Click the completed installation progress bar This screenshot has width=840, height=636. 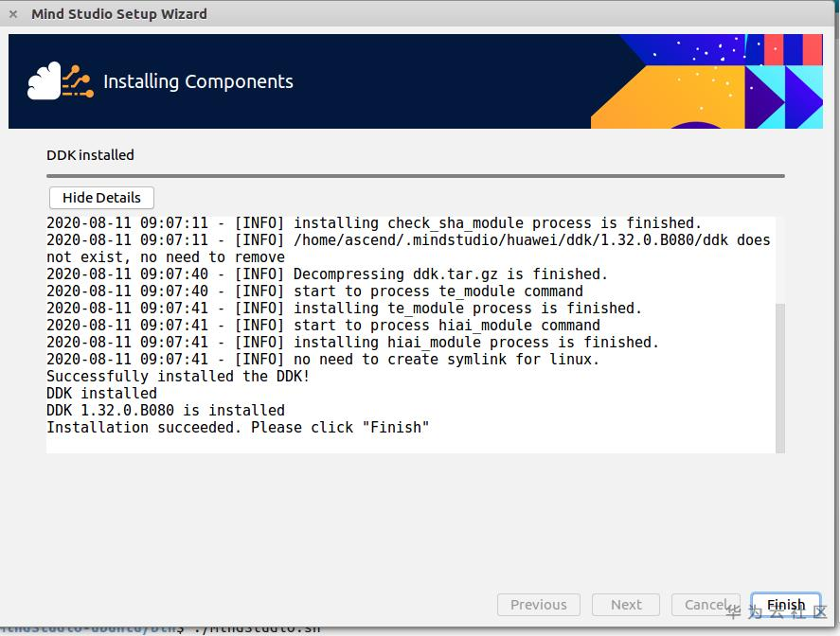pos(415,176)
